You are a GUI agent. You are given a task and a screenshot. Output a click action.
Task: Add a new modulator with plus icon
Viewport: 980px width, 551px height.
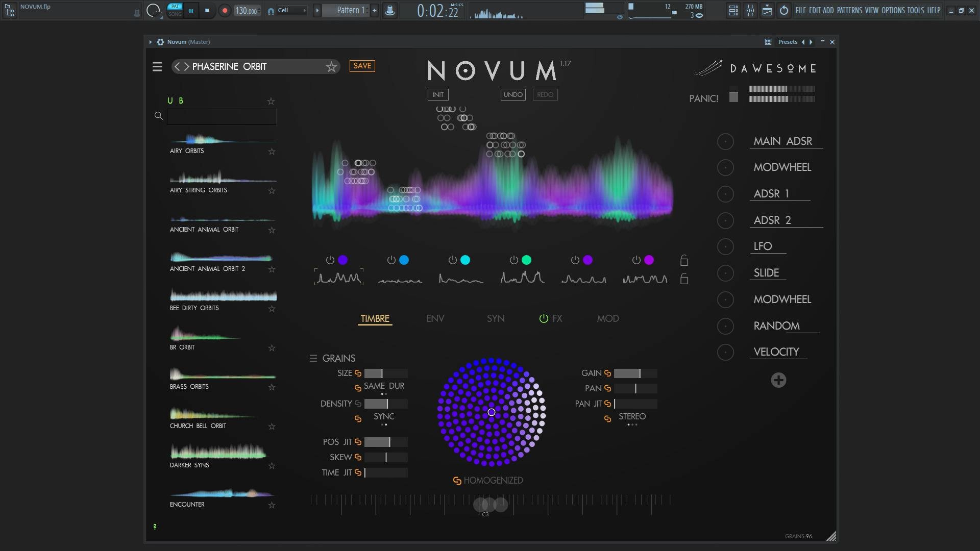[778, 380]
